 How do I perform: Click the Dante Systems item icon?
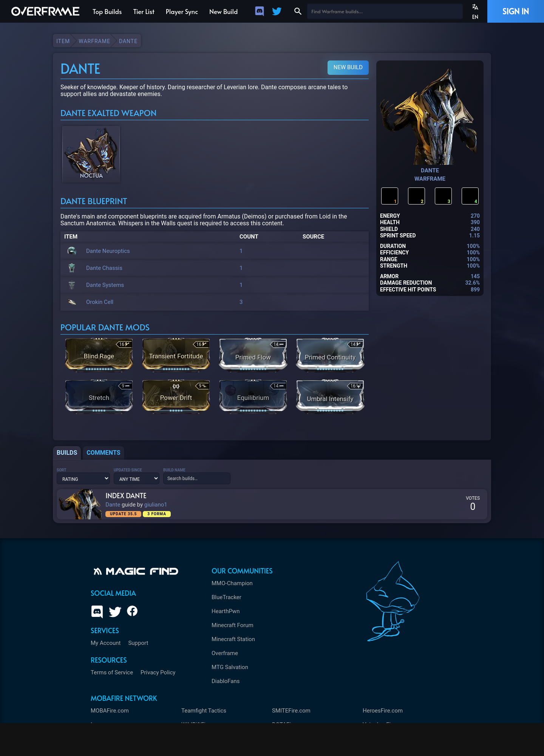72,285
